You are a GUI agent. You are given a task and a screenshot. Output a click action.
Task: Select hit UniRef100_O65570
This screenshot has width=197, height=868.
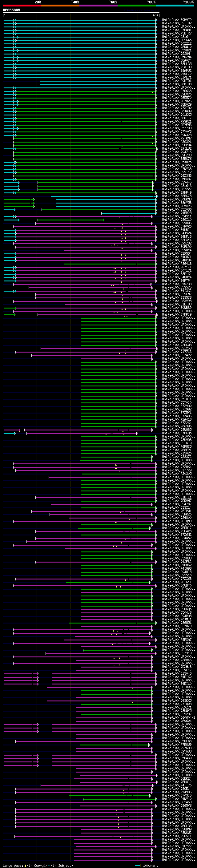(177, 98)
